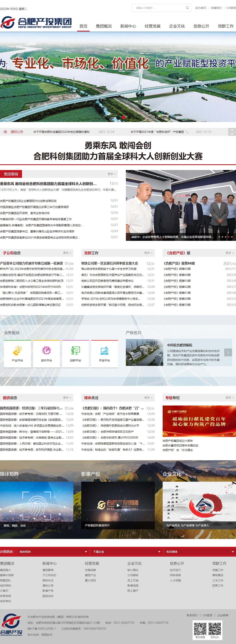Open 更多 in the 子公司动态 section
This screenshot has height=644, width=236.
pyautogui.click(x=67, y=253)
